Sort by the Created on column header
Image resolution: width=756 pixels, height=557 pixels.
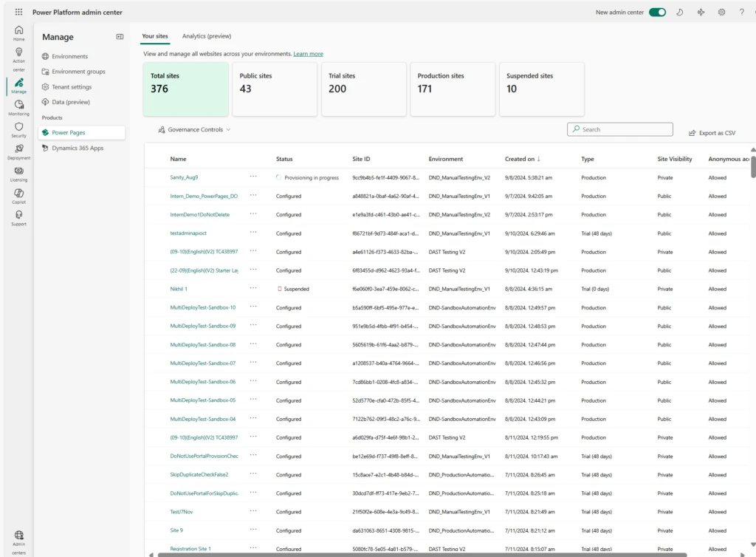522,159
